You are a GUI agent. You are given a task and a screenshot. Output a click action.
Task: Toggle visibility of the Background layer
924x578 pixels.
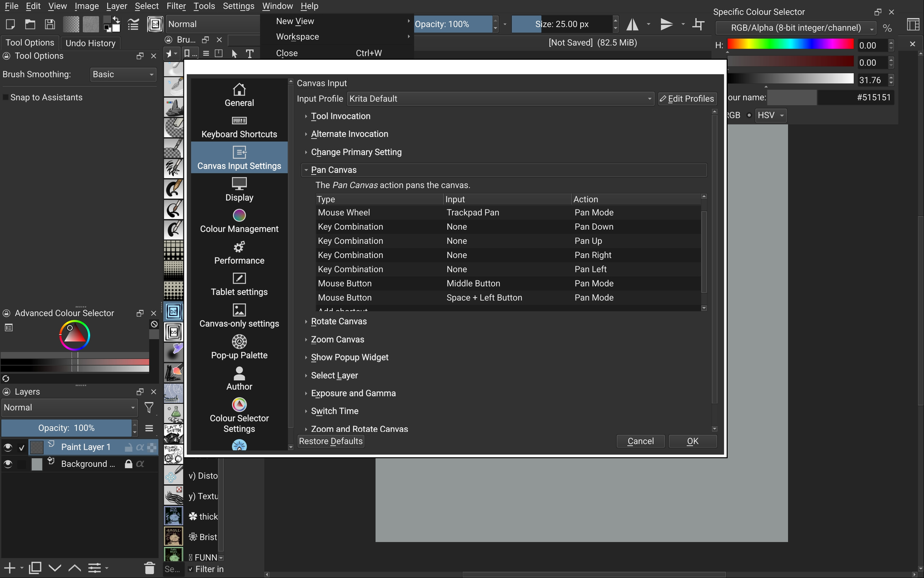(8, 464)
